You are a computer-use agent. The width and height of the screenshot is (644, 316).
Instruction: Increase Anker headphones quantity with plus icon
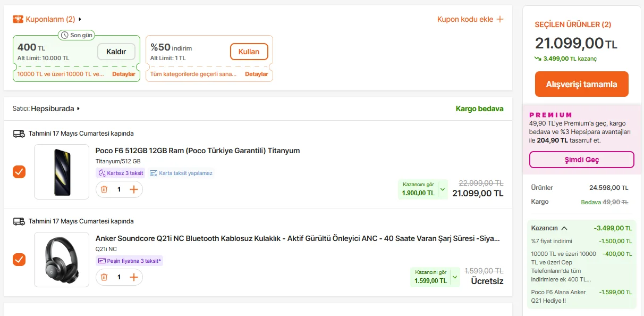click(x=134, y=277)
